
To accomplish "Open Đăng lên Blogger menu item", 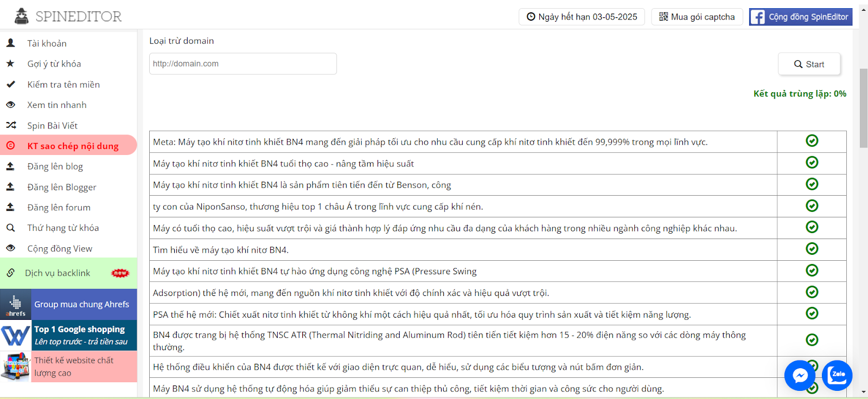I will pos(62,187).
